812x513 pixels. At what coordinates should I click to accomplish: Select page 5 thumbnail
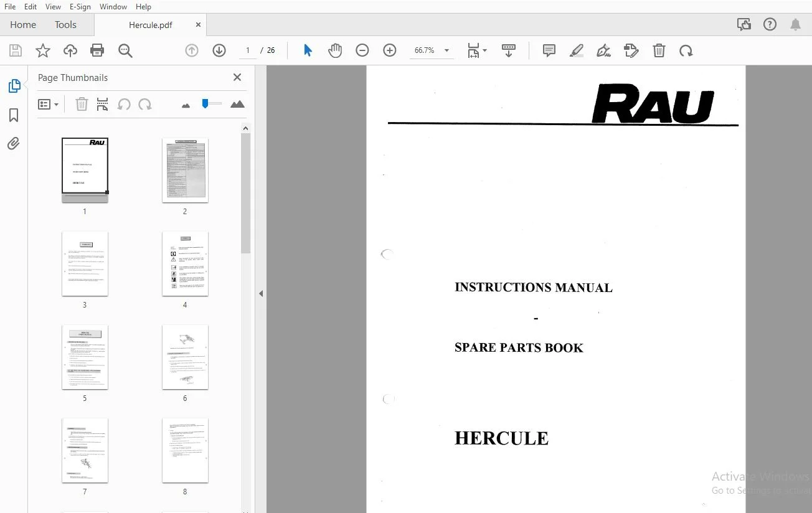(x=85, y=357)
